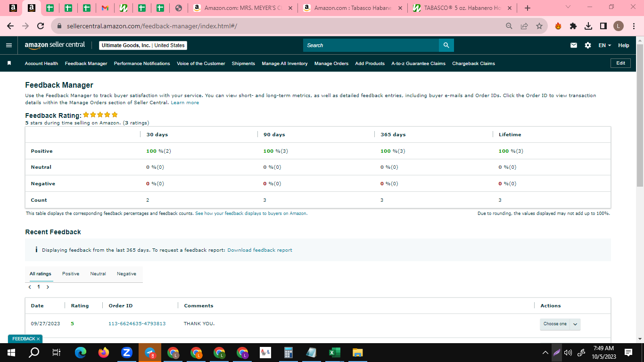Open Chrome downloads icon

click(588, 26)
